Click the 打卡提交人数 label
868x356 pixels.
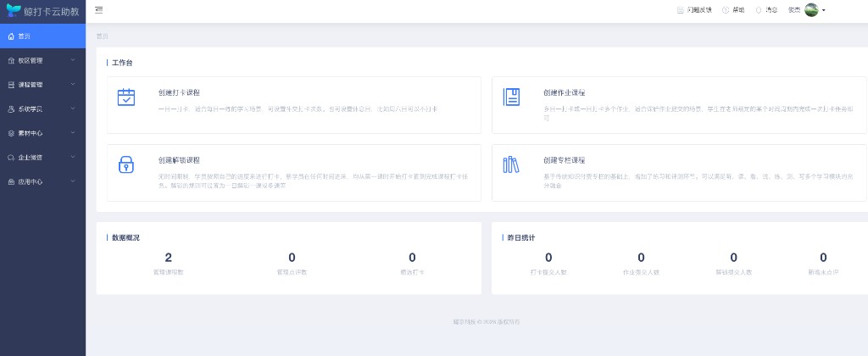548,272
